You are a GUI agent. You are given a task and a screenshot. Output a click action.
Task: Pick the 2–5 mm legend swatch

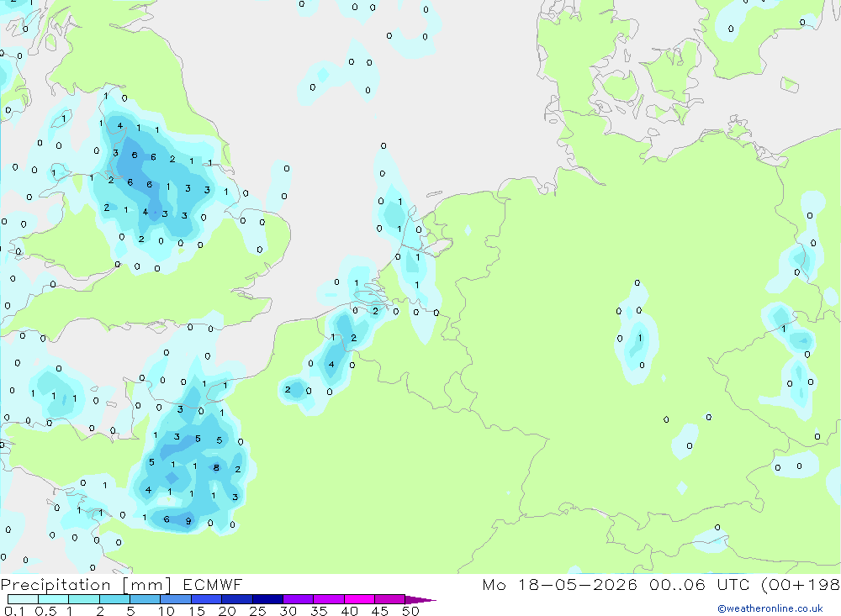[x=114, y=599]
